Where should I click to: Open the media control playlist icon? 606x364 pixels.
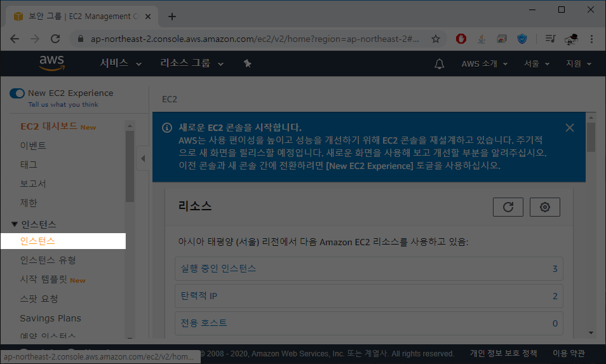tap(550, 39)
